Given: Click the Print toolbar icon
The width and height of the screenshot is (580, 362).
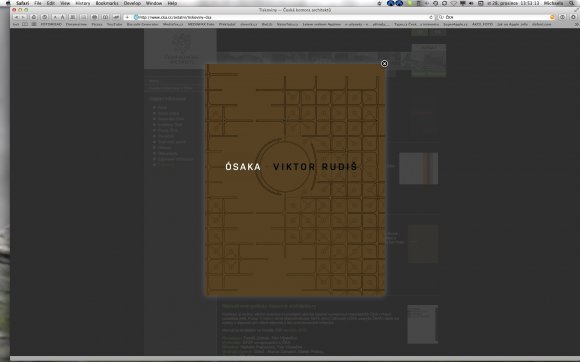Looking at the screenshot, I should click(95, 17).
